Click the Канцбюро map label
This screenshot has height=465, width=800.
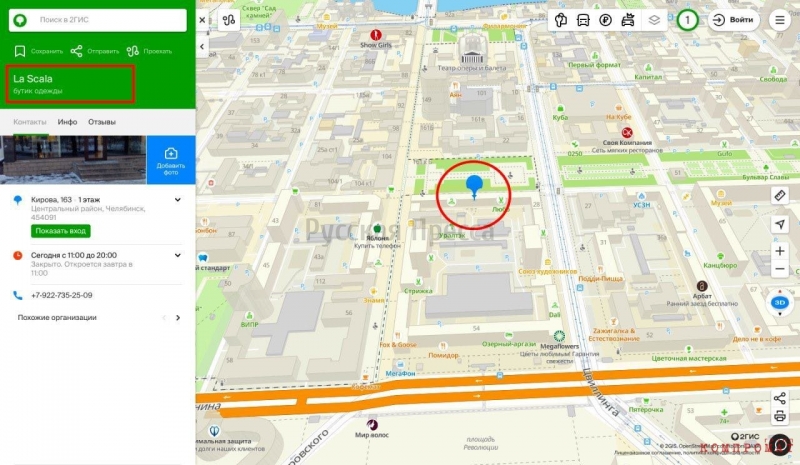click(720, 265)
